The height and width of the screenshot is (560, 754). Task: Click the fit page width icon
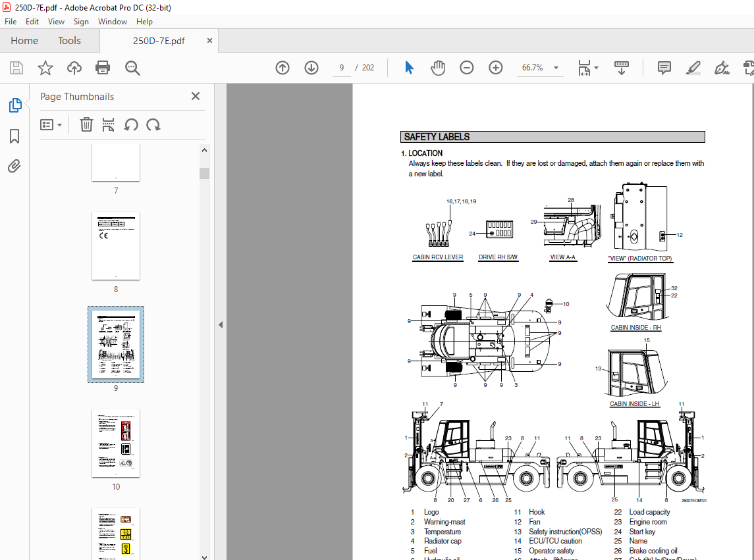click(x=583, y=68)
